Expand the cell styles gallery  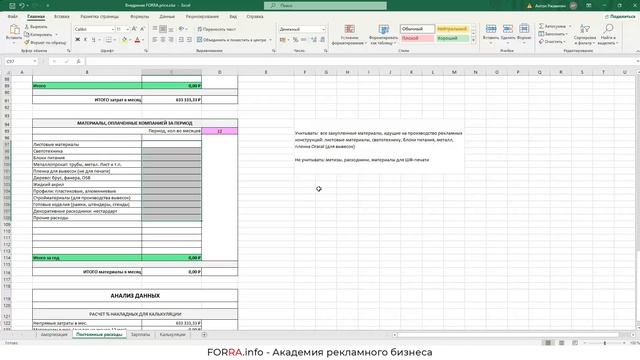(x=473, y=40)
